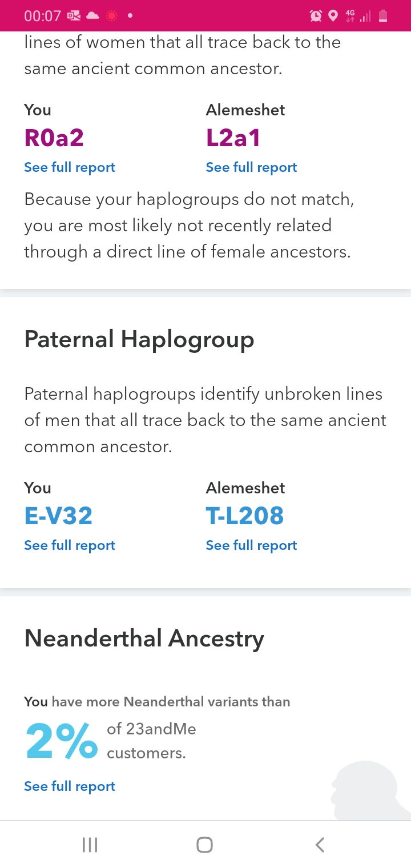Tap the 2% Neanderthal variants figure
The width and height of the screenshot is (411, 868).
pyautogui.click(x=61, y=740)
